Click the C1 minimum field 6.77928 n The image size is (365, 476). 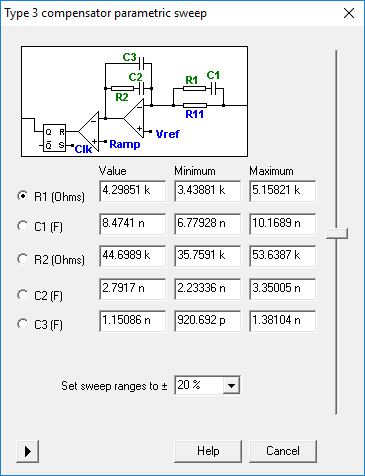point(207,223)
